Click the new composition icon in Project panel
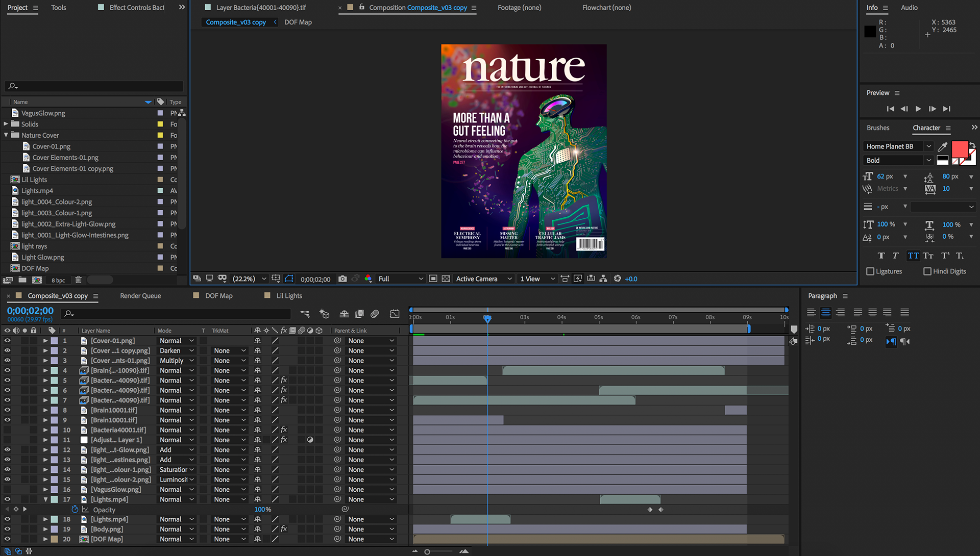Screen dimensions: 980x556 [x=37, y=280]
